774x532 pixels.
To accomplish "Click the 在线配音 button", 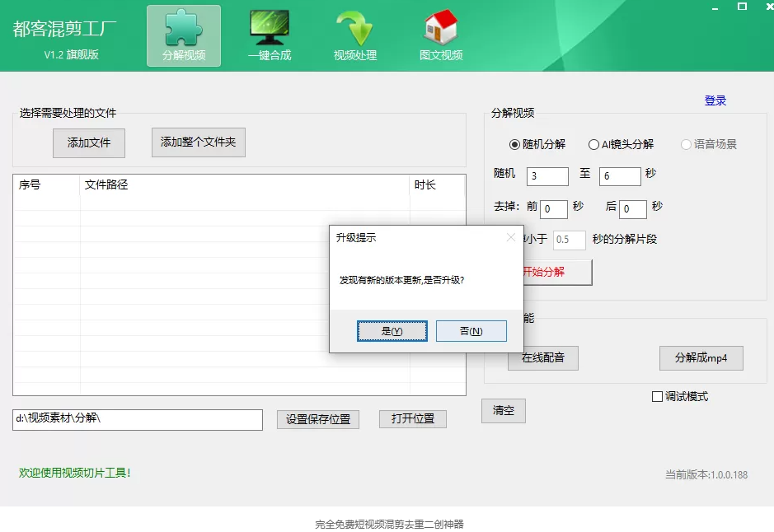I will pos(543,358).
